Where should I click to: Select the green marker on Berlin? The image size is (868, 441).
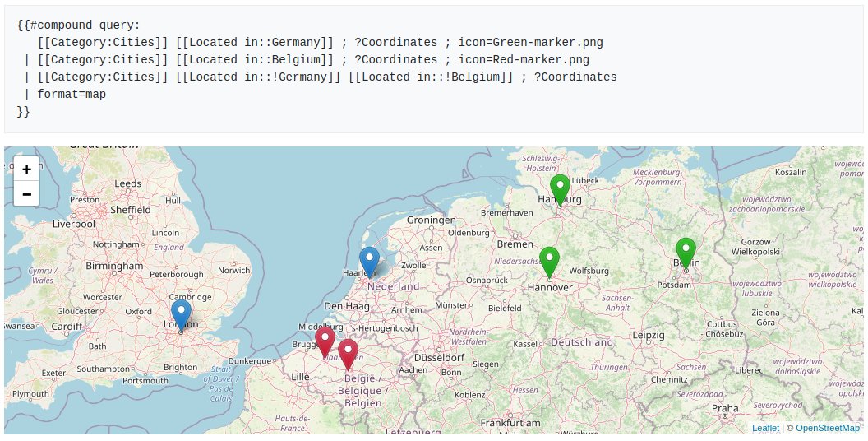(686, 253)
